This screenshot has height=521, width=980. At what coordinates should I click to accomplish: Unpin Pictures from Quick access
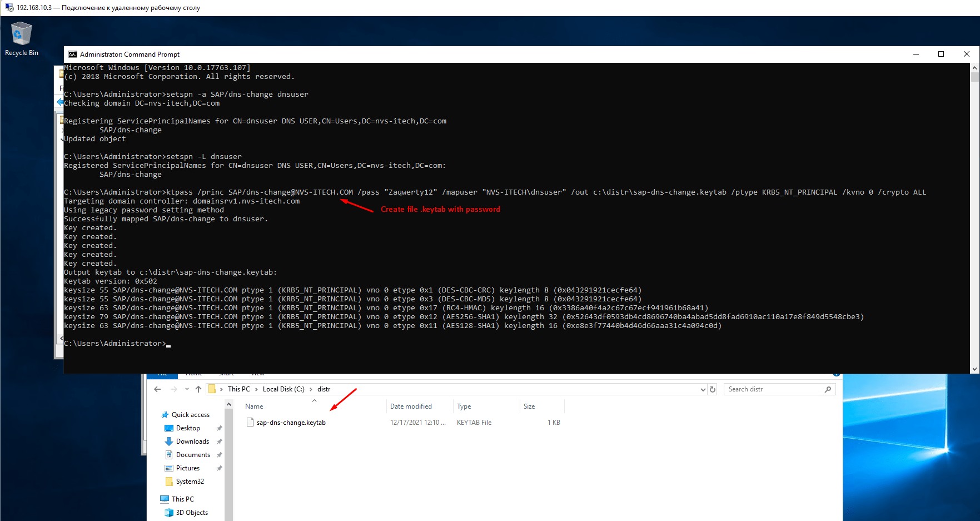pyautogui.click(x=220, y=468)
